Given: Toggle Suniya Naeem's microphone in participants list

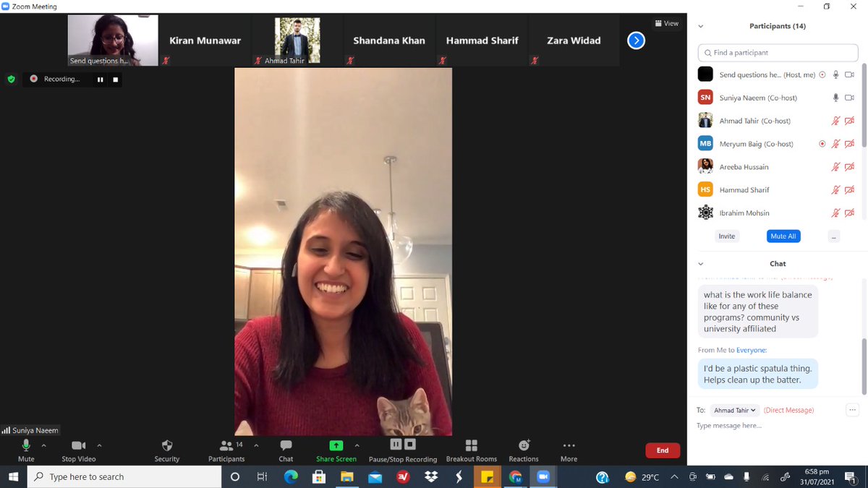Looking at the screenshot, I should [835, 98].
